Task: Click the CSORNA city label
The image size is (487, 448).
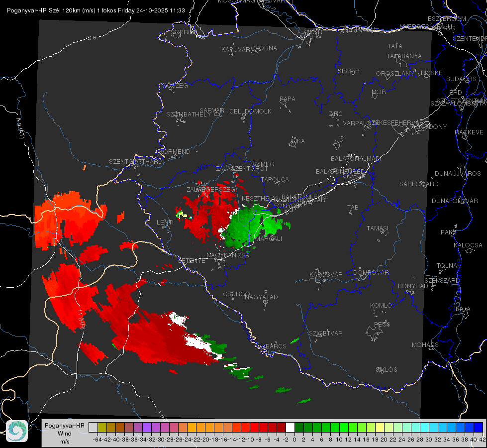Action: 264,48
